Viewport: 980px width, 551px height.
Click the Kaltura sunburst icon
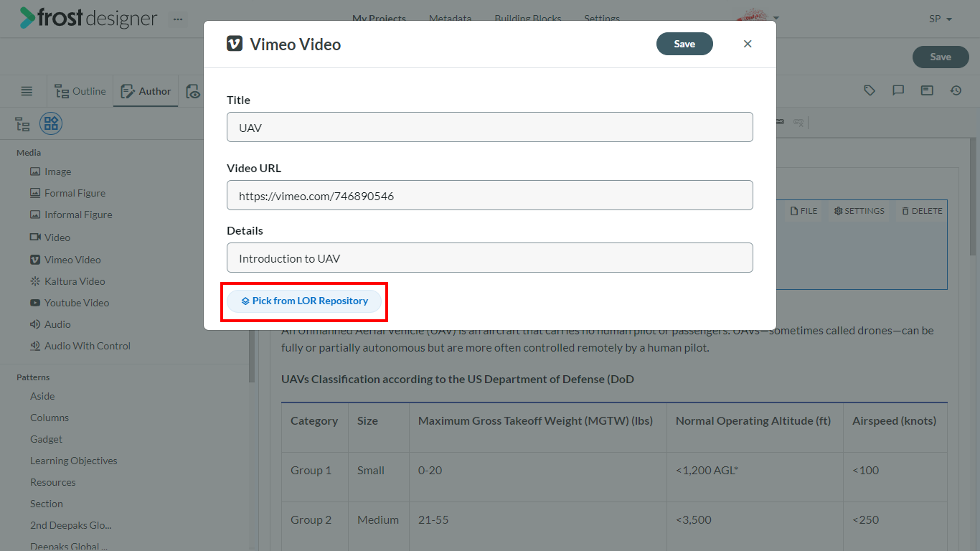pyautogui.click(x=35, y=281)
